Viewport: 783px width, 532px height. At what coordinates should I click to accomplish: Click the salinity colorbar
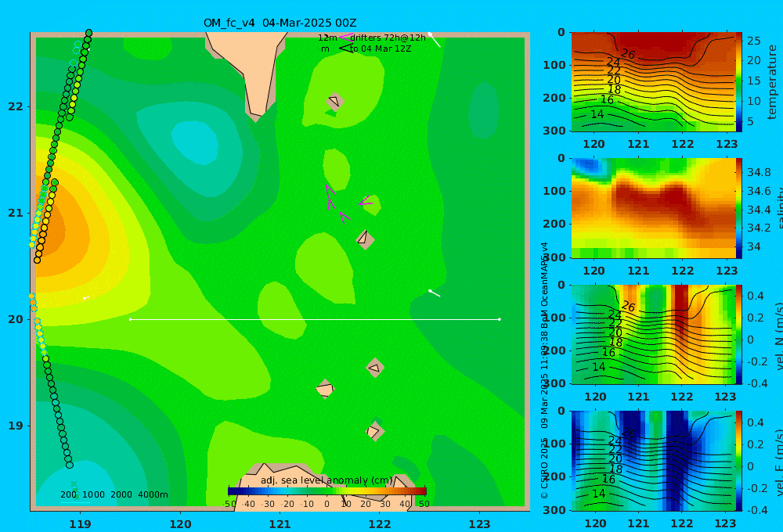(x=739, y=208)
